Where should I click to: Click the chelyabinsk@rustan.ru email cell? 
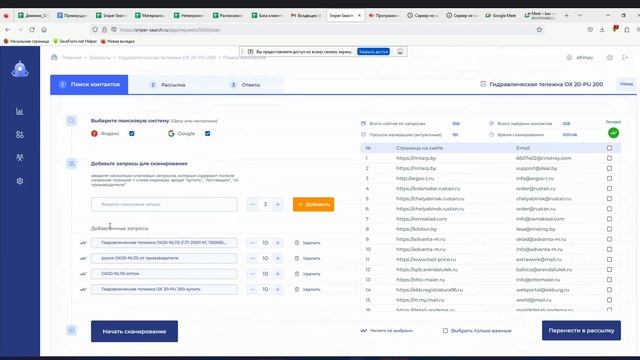pyautogui.click(x=544, y=199)
